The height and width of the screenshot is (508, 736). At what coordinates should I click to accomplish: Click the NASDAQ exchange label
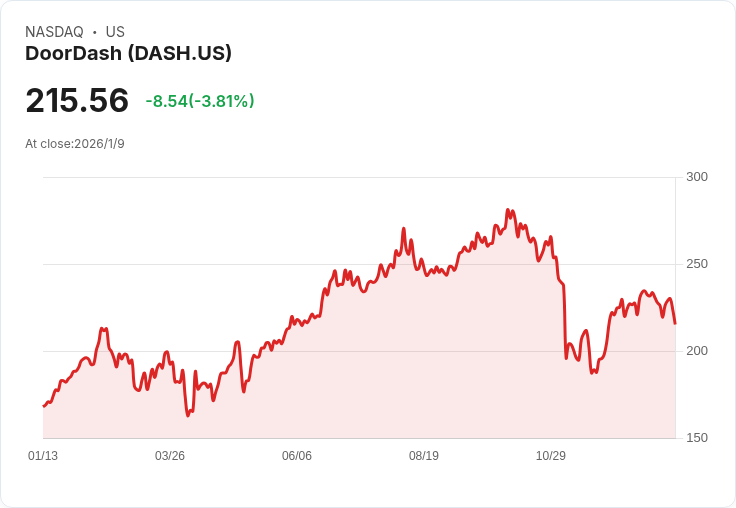(x=54, y=32)
